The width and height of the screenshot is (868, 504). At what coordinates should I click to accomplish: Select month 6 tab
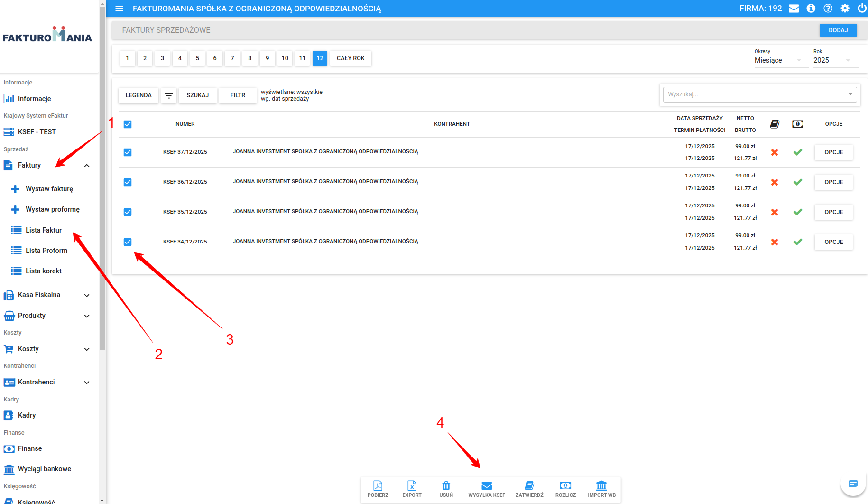[x=215, y=58]
